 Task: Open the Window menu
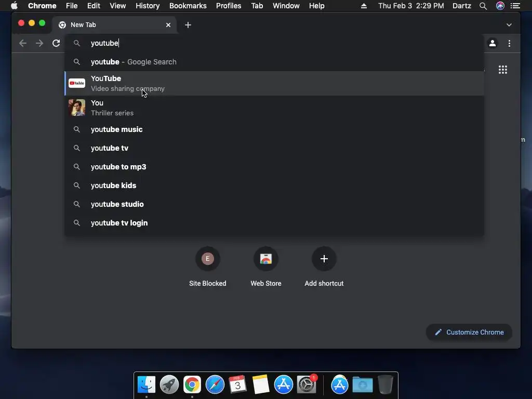(286, 6)
